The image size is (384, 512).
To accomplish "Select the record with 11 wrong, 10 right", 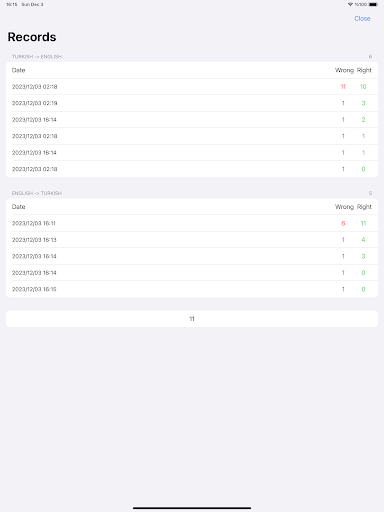I will coord(192,87).
